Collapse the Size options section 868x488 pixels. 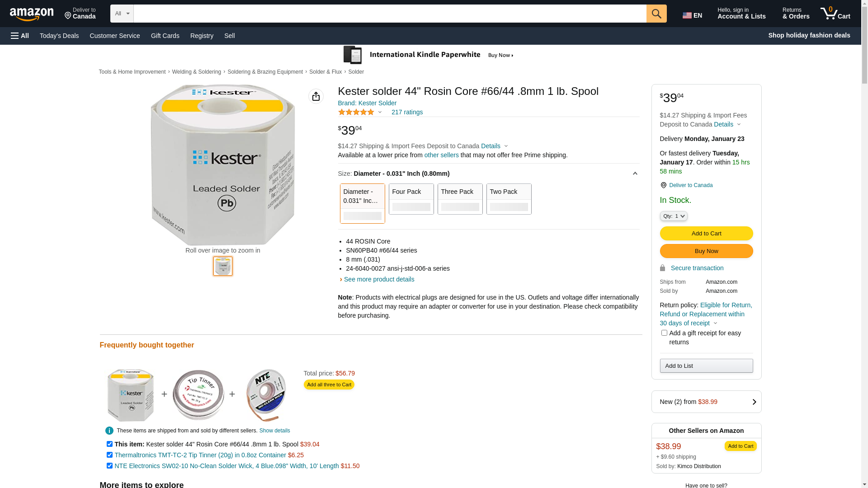coord(635,174)
